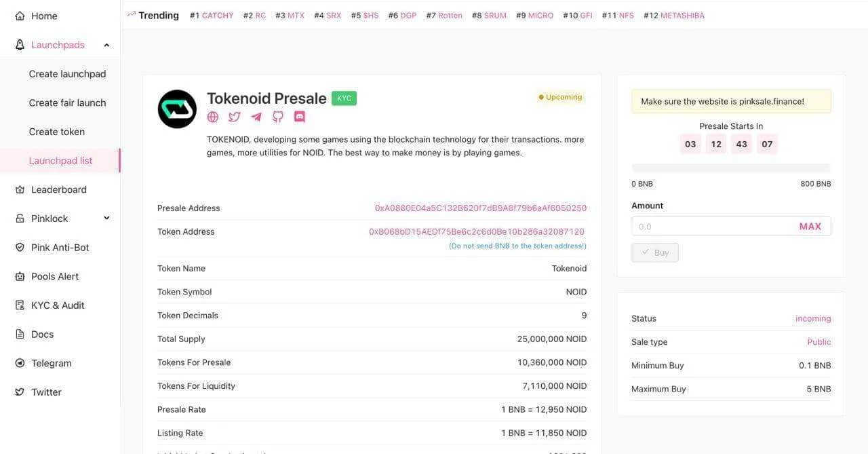Open Tokenoid's GitHub icon link

(278, 117)
